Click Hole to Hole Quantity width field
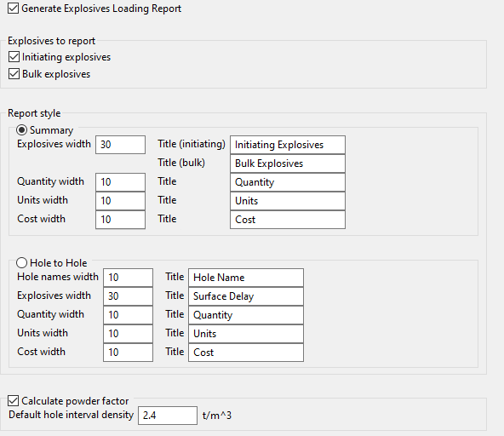Viewport: 504px width, 436px height. point(128,315)
